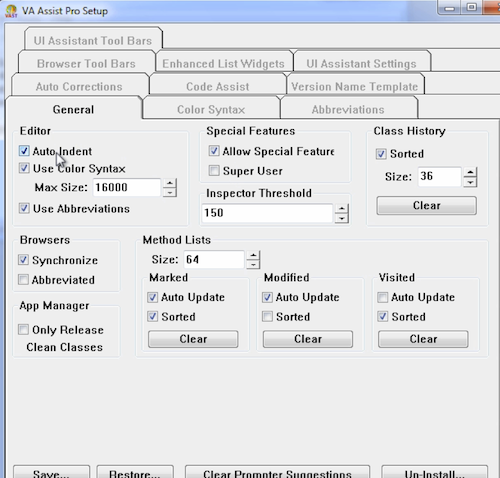The width and height of the screenshot is (500, 478).
Task: Enable the Super User checkbox
Action: (x=214, y=170)
